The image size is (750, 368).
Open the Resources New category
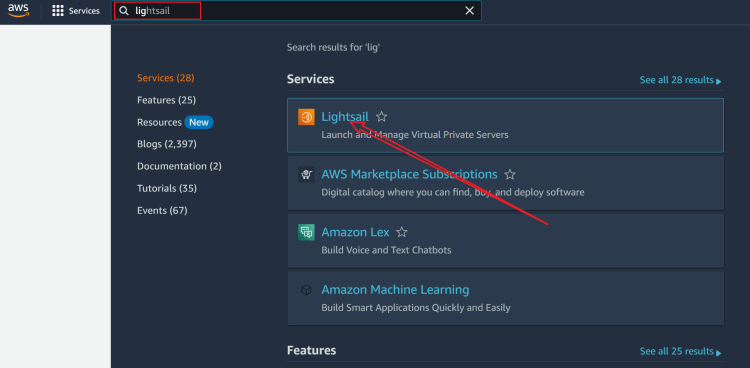tap(175, 122)
